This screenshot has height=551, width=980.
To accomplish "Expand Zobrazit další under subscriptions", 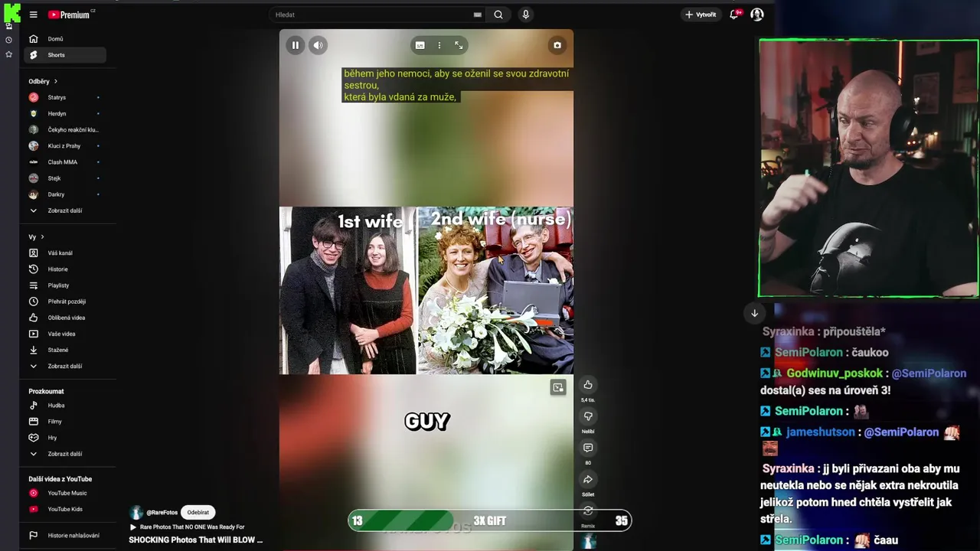I will 67,210.
